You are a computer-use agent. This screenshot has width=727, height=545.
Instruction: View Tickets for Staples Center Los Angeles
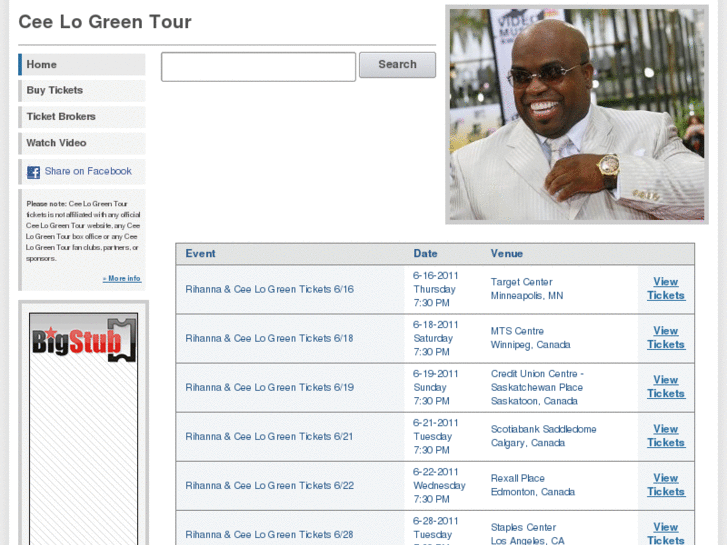click(666, 533)
